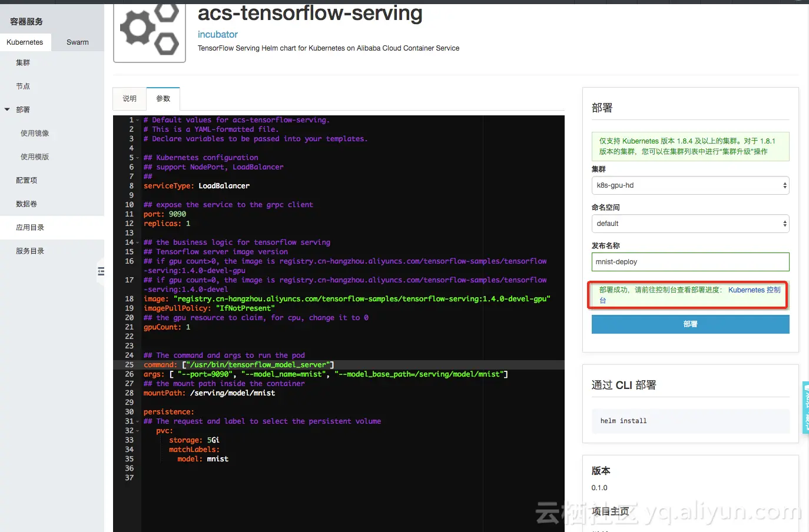Click the 版本 0.1.0 value
The width and height of the screenshot is (809, 532).
(x=599, y=488)
